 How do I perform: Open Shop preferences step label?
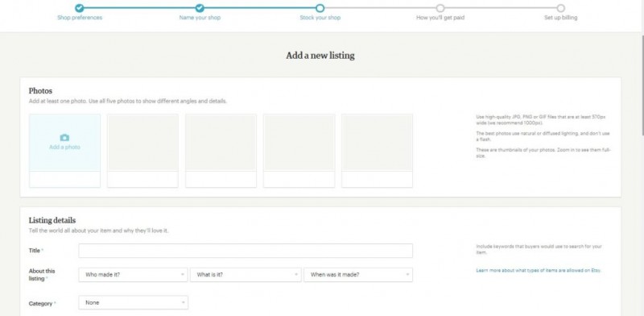80,18
